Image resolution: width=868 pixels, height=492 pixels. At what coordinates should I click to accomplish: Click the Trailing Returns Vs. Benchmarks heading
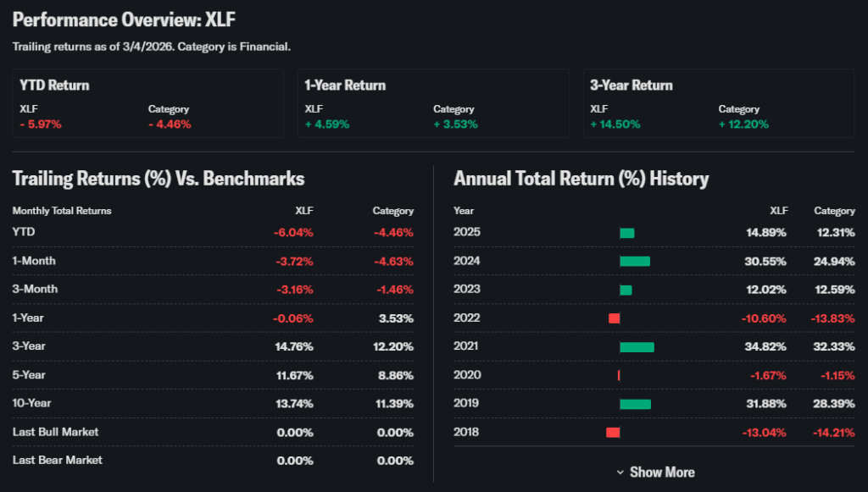pyautogui.click(x=159, y=179)
